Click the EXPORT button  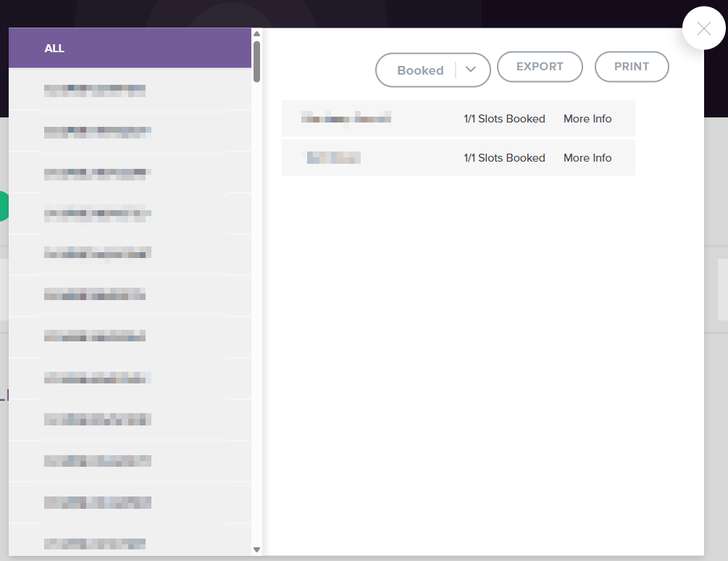pos(540,67)
